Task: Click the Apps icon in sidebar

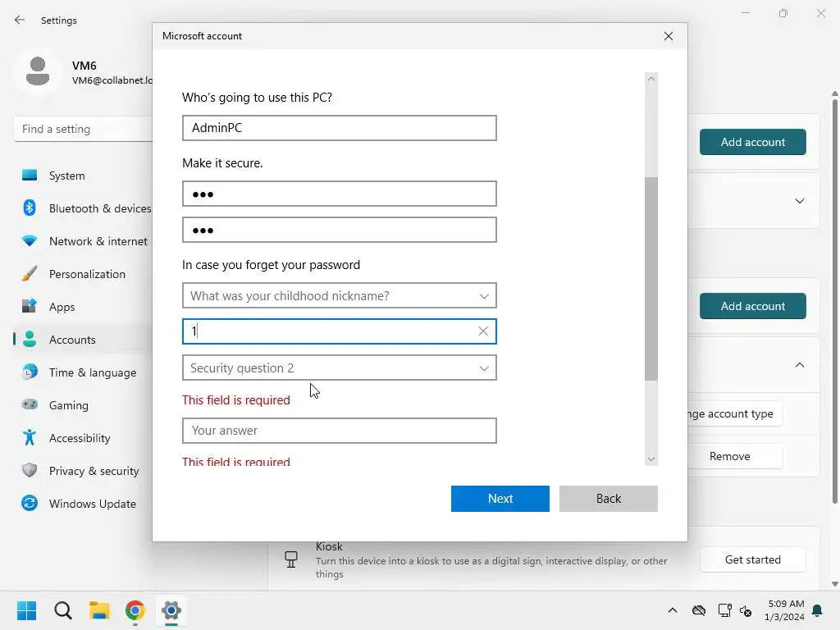Action: 30,306
